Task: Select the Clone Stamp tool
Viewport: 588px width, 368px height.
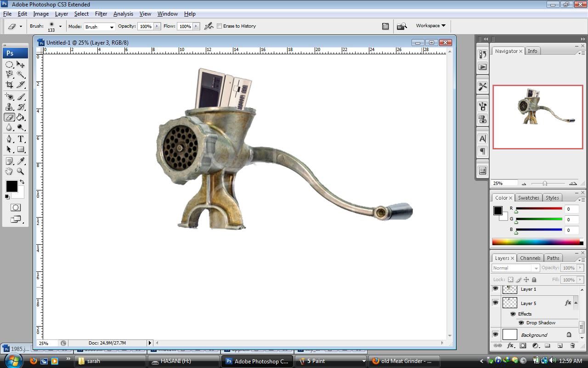Action: (9, 107)
